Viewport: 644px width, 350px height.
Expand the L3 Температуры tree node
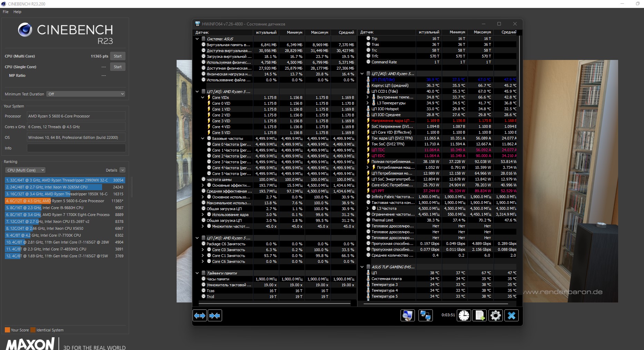click(x=368, y=103)
